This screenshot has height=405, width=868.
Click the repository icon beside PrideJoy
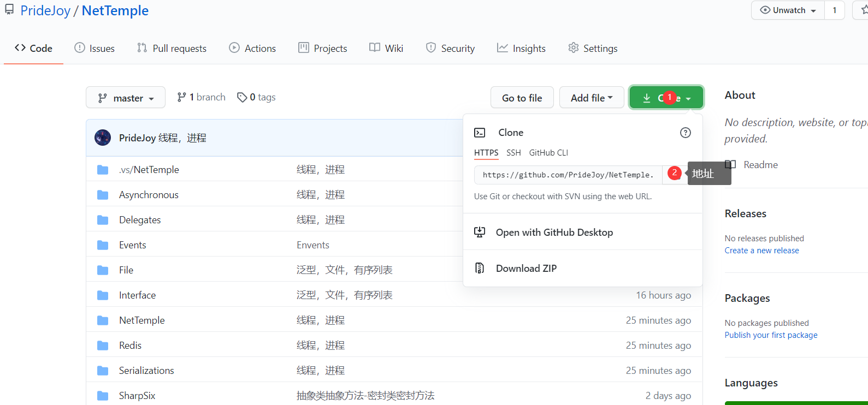click(9, 10)
